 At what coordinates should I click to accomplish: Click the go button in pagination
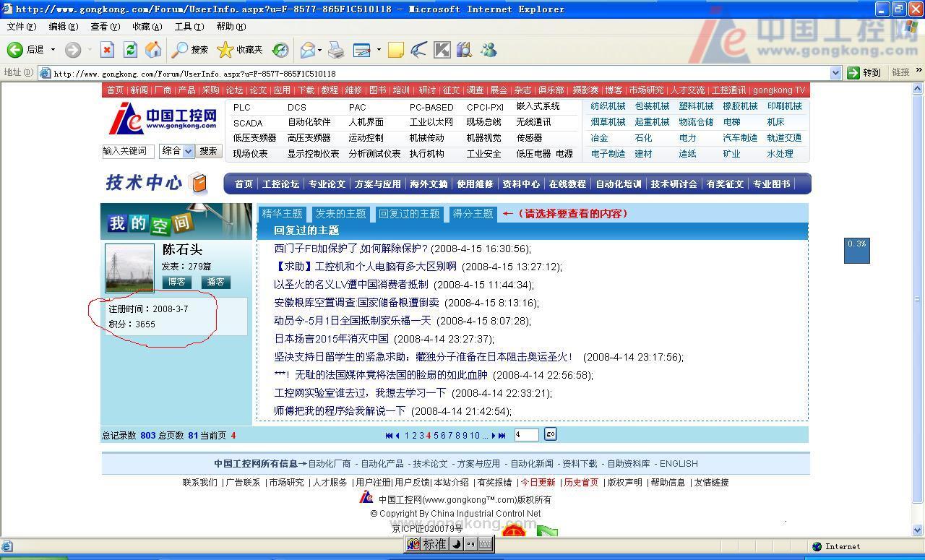(x=551, y=434)
